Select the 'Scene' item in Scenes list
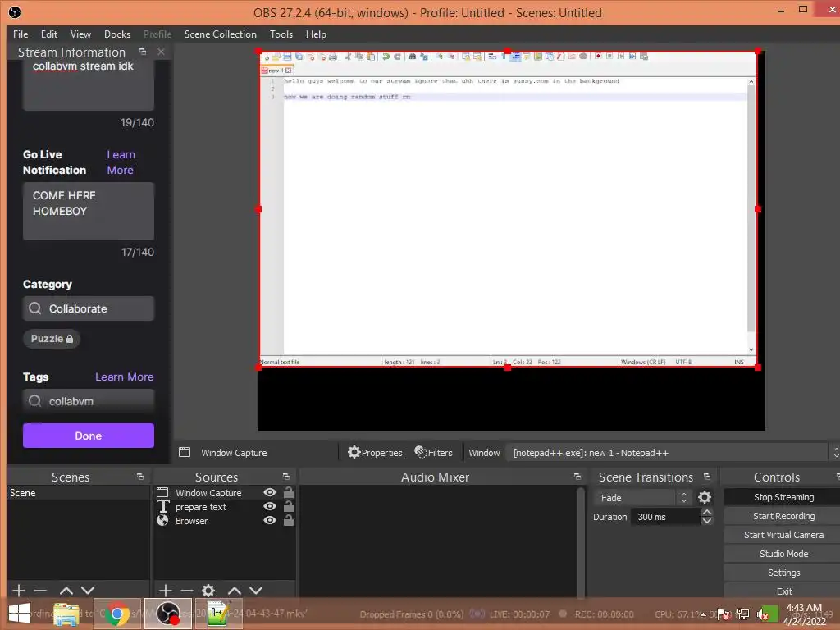This screenshot has width=840, height=630. (x=78, y=493)
